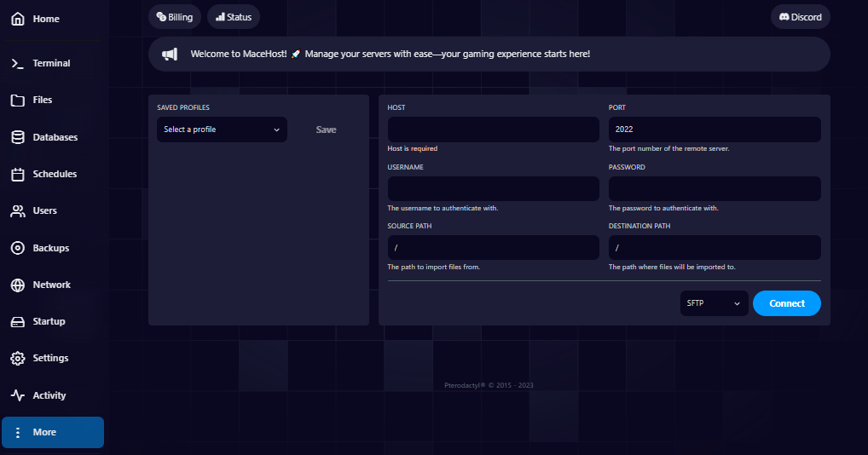Open the Startup sidebar label
This screenshot has width=868, height=455.
point(49,321)
